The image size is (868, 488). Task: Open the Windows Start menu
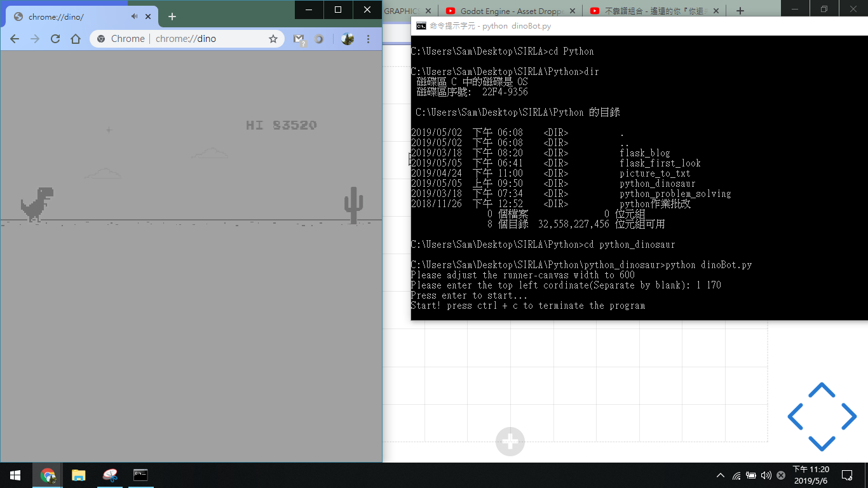coord(15,475)
